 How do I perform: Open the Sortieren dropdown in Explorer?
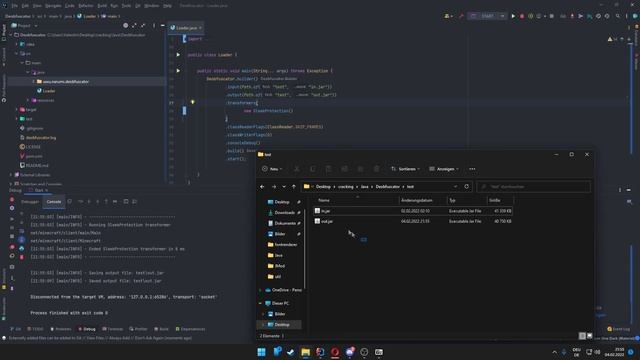(405, 169)
